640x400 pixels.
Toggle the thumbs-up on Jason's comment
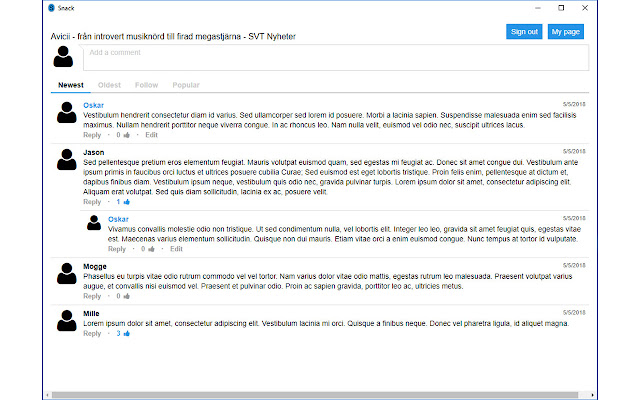[x=127, y=202]
